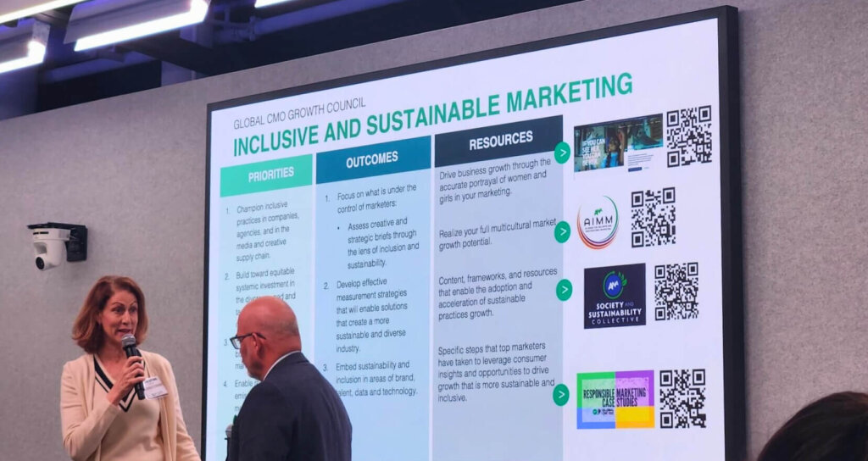Click resource text 'Realize your full multicultural market growth potential'

pyautogui.click(x=497, y=236)
